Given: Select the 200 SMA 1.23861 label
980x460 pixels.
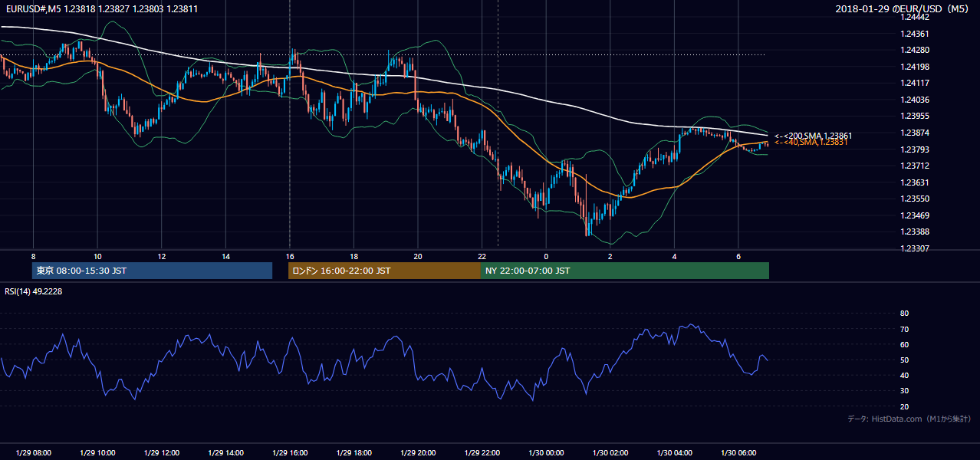Looking at the screenshot, I should point(814,136).
